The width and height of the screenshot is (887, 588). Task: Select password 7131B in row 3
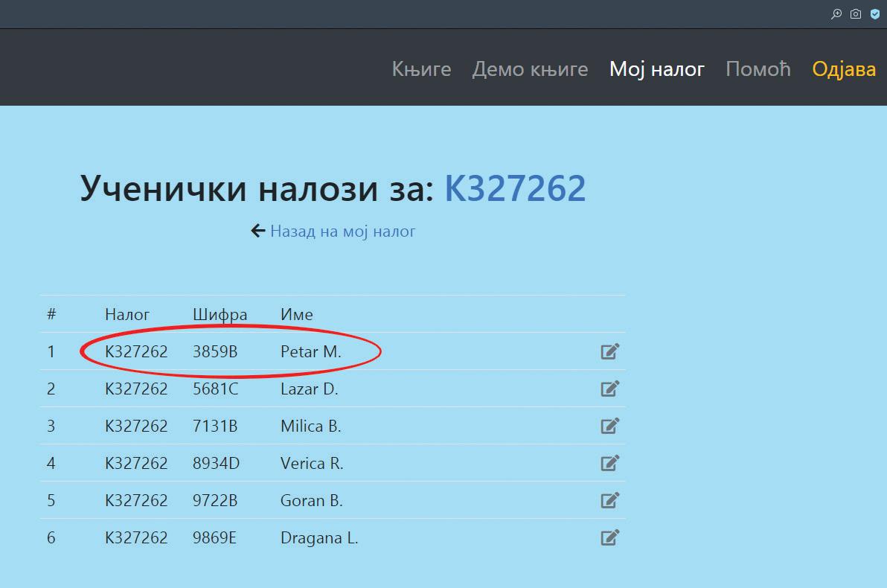[215, 426]
